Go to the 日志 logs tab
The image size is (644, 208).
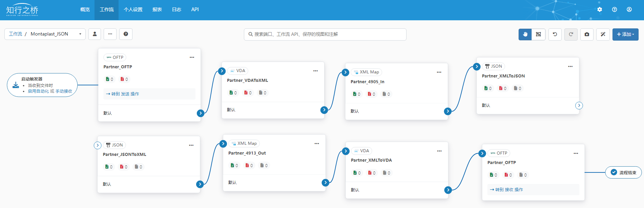(x=176, y=9)
